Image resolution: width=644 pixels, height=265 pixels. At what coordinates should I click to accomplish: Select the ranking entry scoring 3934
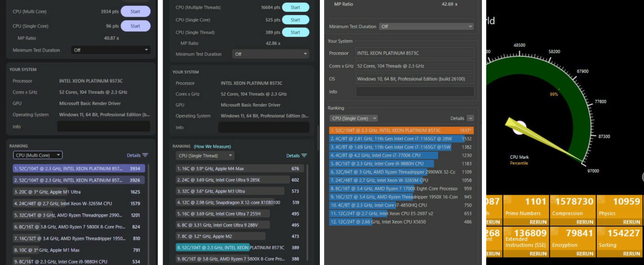point(79,169)
